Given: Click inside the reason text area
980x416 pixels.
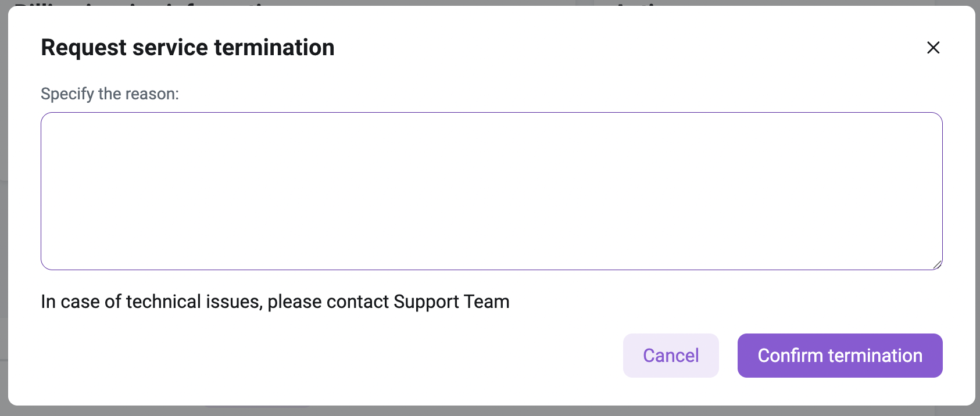Looking at the screenshot, I should [x=491, y=191].
